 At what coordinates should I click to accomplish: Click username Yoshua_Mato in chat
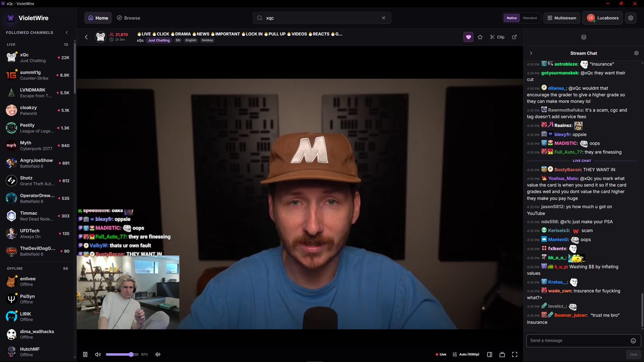tap(563, 179)
